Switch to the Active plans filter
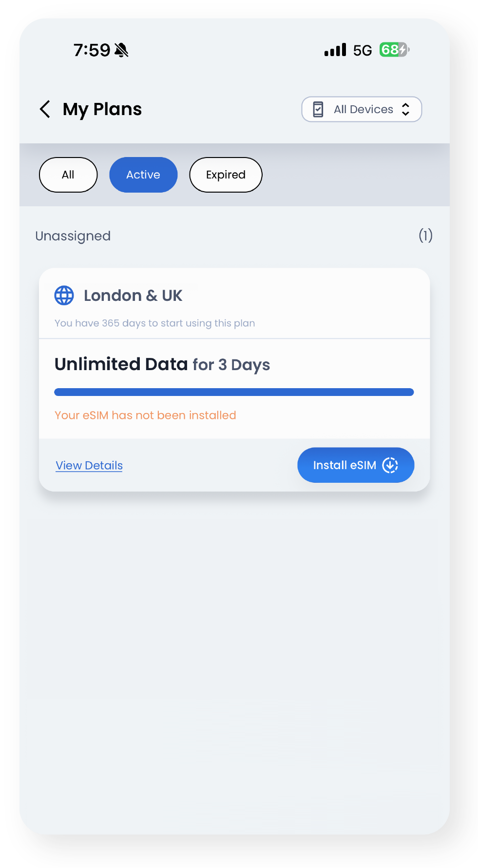The width and height of the screenshot is (478, 868). click(143, 175)
